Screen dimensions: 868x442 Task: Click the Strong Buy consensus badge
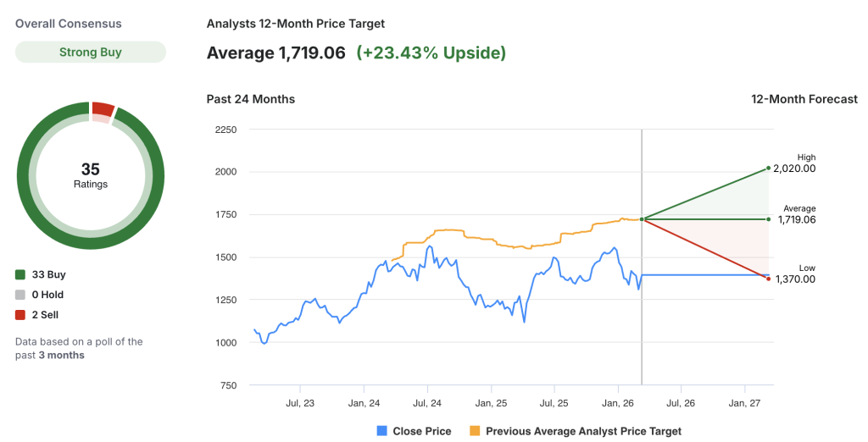tap(91, 52)
